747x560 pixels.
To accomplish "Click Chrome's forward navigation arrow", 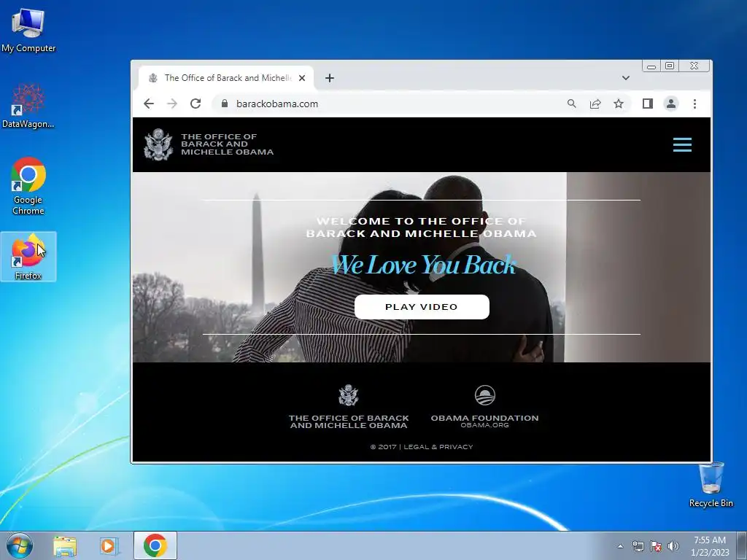I will [172, 104].
